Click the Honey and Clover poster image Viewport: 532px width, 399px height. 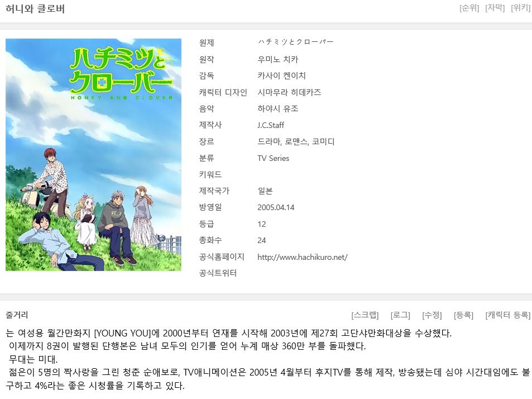tap(93, 155)
